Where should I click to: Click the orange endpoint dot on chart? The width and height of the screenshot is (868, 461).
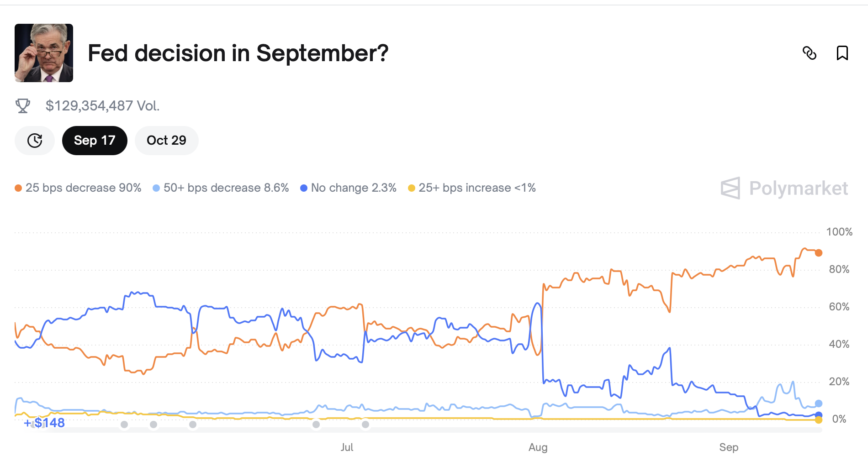[x=819, y=253]
